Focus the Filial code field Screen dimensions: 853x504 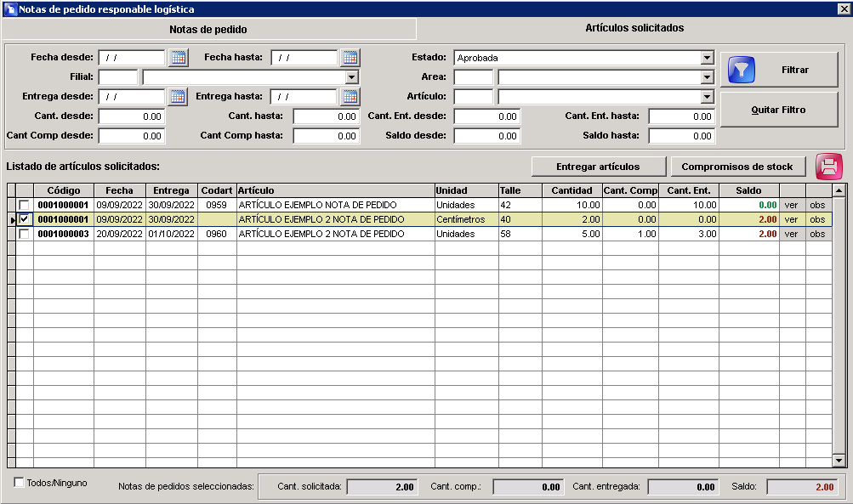(118, 77)
